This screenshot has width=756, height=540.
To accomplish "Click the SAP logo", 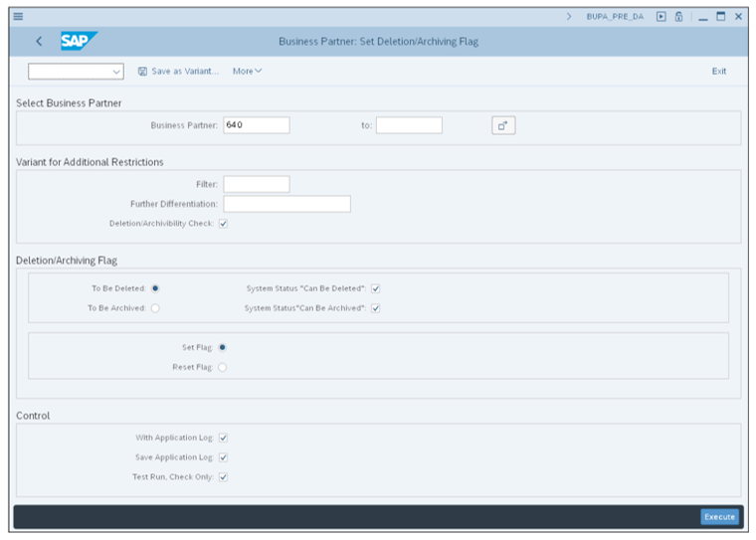I will (x=79, y=41).
